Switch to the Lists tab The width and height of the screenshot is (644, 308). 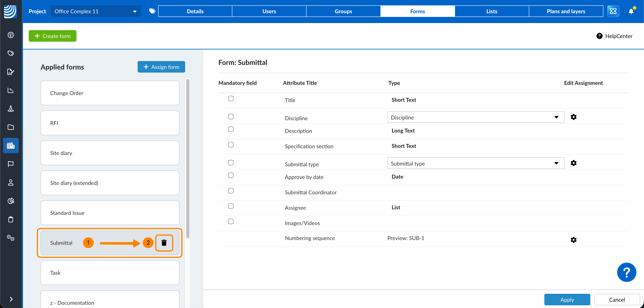491,11
